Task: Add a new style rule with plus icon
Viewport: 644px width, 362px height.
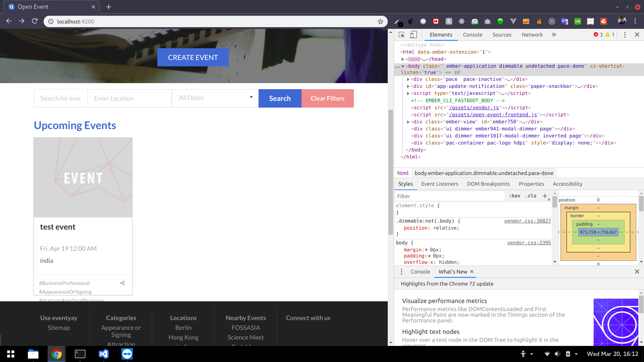Action: pos(545,196)
